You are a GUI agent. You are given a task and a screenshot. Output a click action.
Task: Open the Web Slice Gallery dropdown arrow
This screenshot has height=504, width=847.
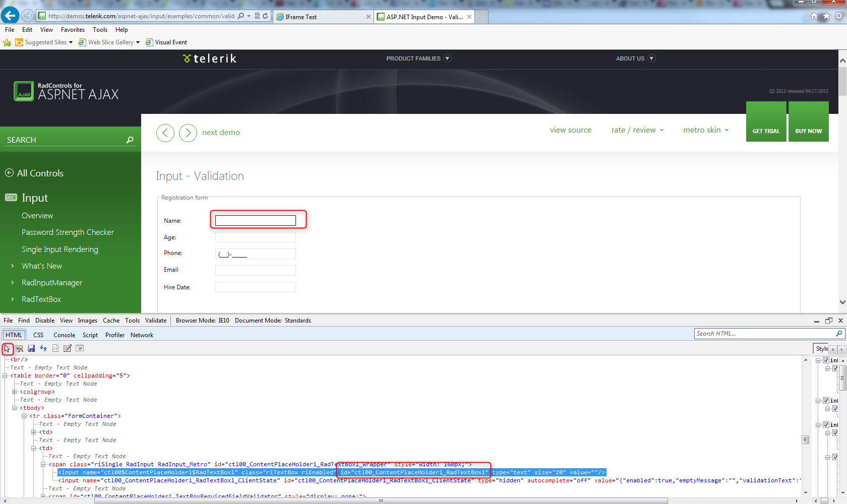pyautogui.click(x=138, y=42)
